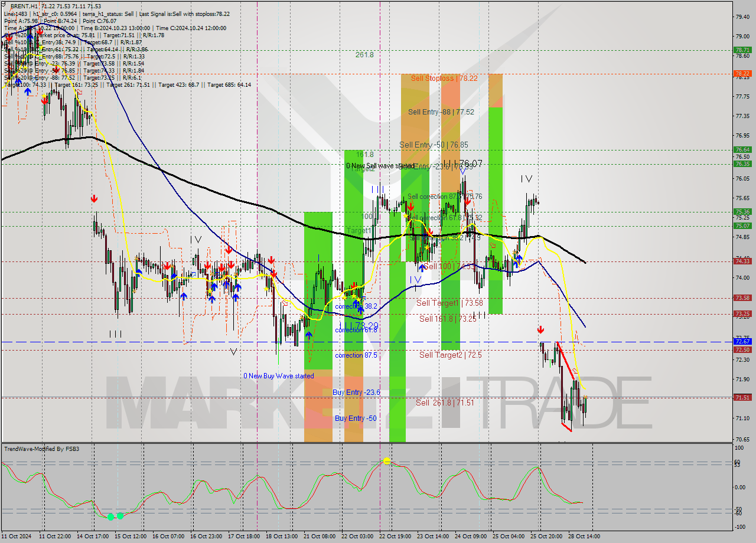Click the '25 Oct 20:00' time label

pyautogui.click(x=546, y=536)
